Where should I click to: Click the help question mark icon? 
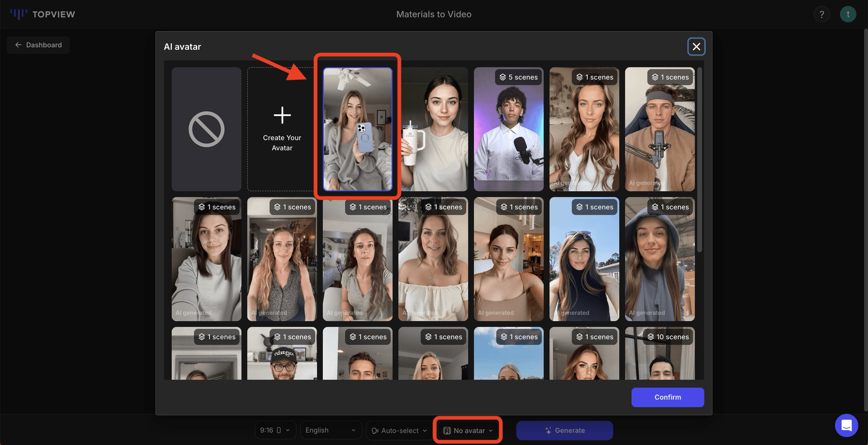[x=821, y=14]
